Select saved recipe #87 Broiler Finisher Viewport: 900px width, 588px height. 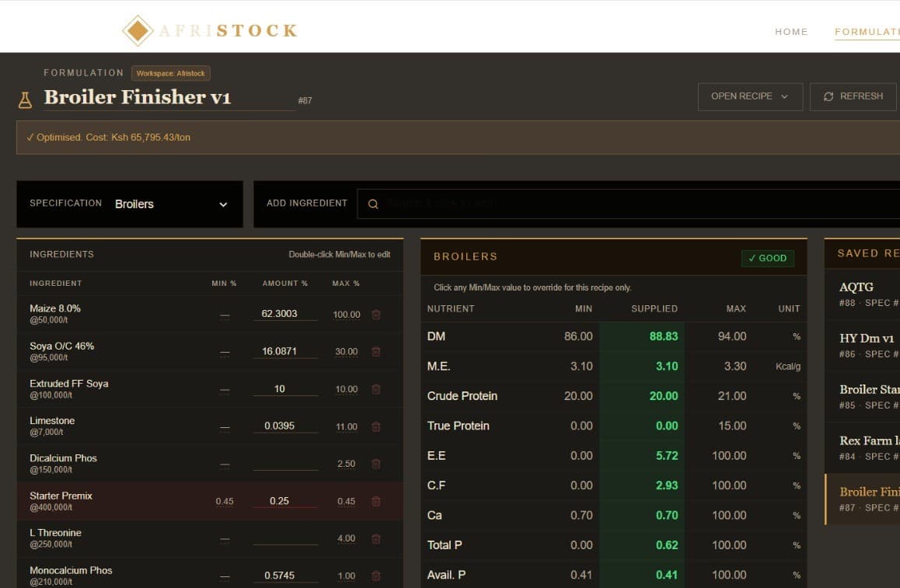(862, 499)
